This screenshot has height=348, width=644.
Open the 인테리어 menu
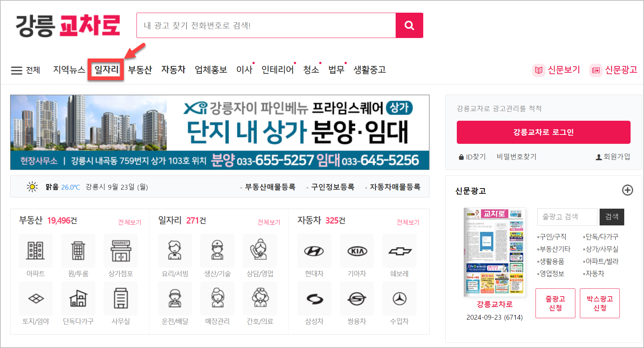point(278,70)
